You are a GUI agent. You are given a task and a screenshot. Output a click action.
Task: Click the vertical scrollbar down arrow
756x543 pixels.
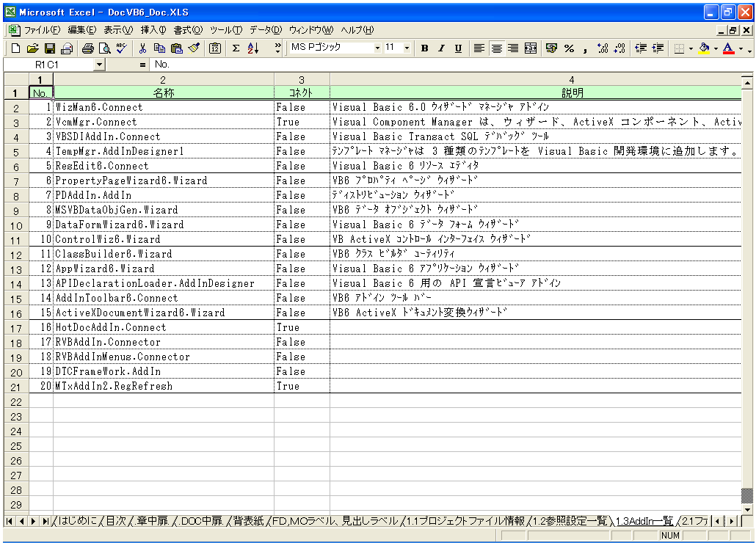click(x=747, y=509)
